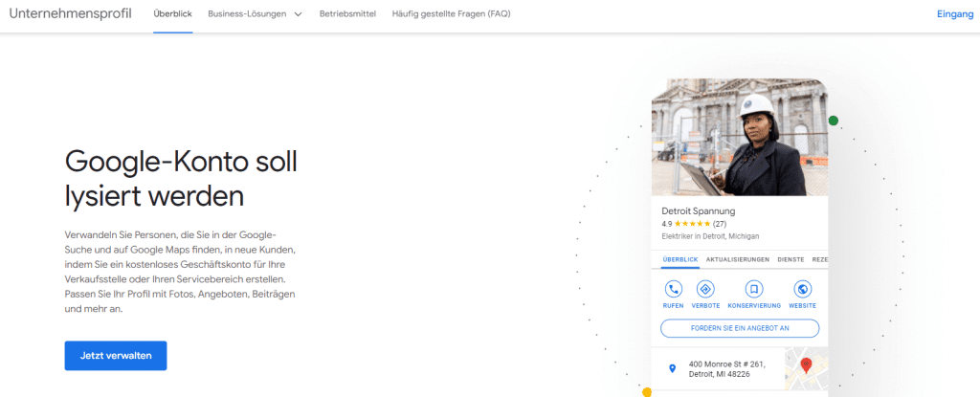This screenshot has height=397, width=980.
Task: Click the Detroit Spannung business name
Action: point(698,211)
